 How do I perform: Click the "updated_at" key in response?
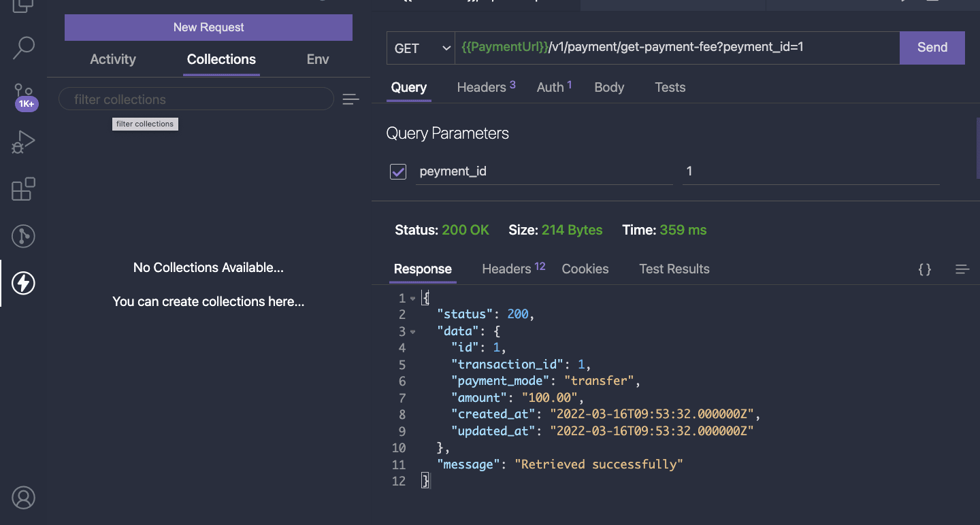click(x=493, y=431)
